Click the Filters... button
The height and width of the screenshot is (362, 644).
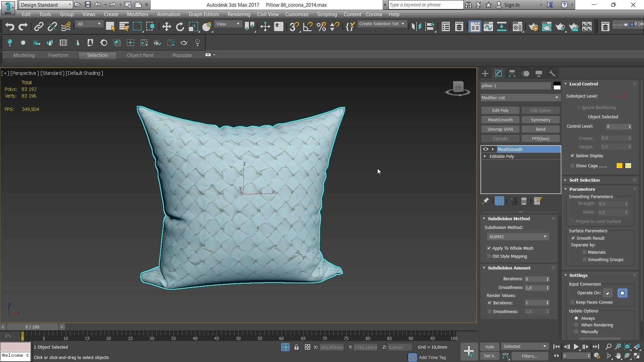pyautogui.click(x=529, y=356)
